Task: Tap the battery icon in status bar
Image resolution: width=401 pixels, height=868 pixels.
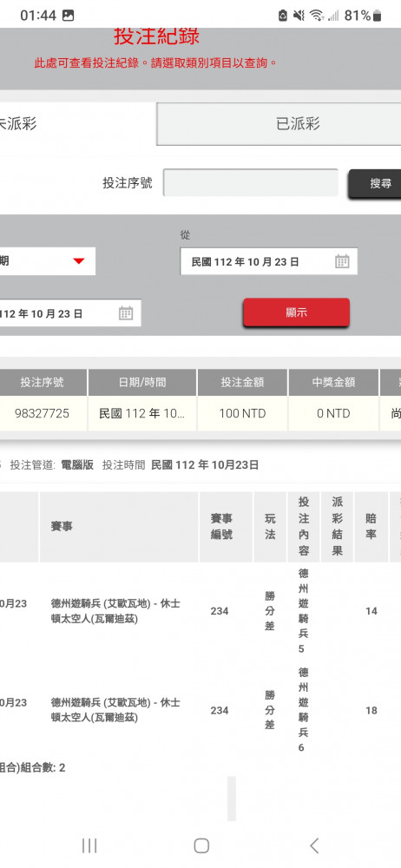Action: click(378, 16)
